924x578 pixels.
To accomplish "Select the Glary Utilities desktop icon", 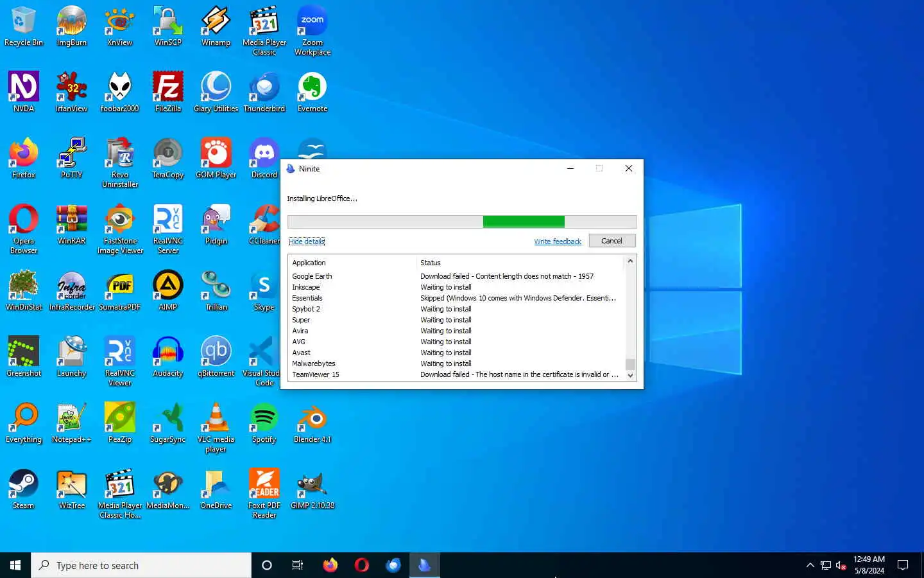I will [216, 92].
